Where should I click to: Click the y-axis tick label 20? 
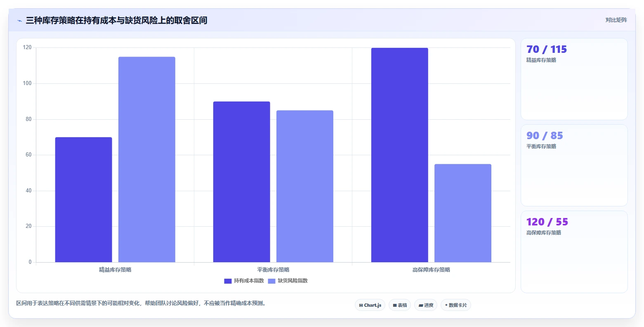coord(28,226)
